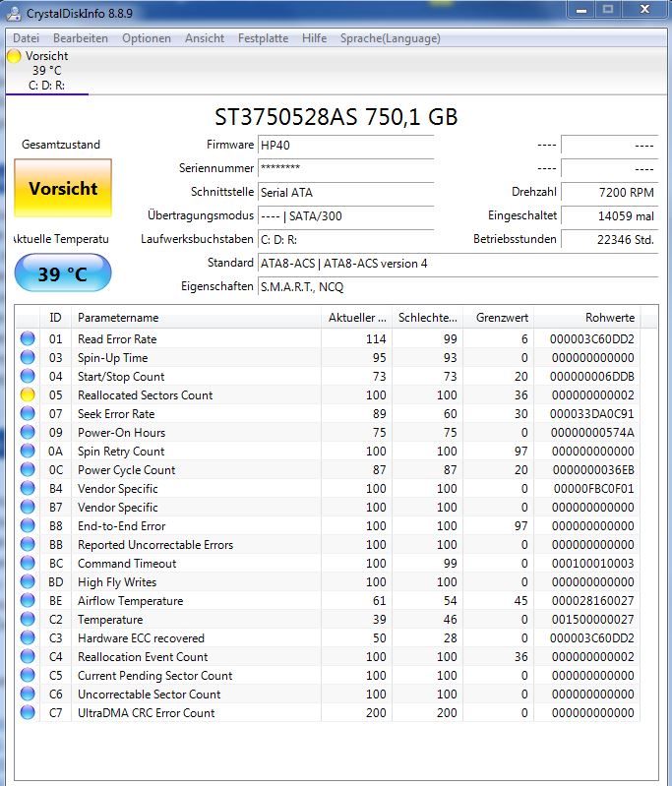Sort by the Aktueller column header
Viewport: 672px width, 786px height.
pos(356,318)
